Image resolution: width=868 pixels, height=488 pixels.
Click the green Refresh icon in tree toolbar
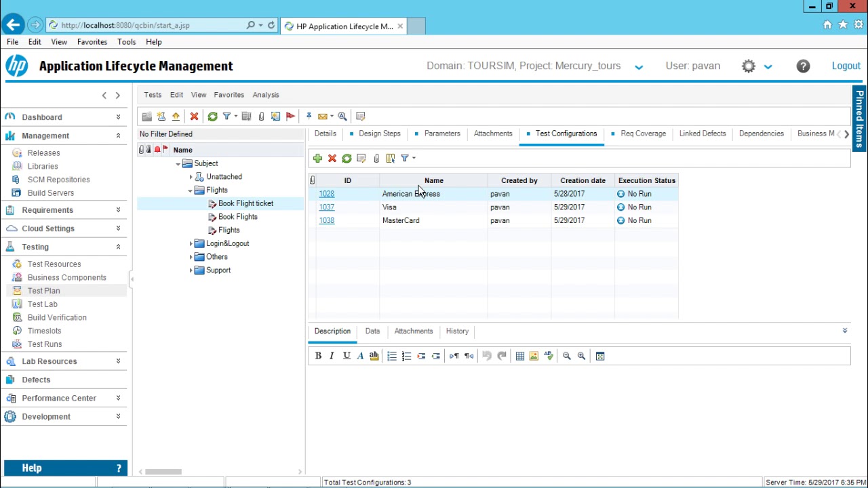(212, 117)
